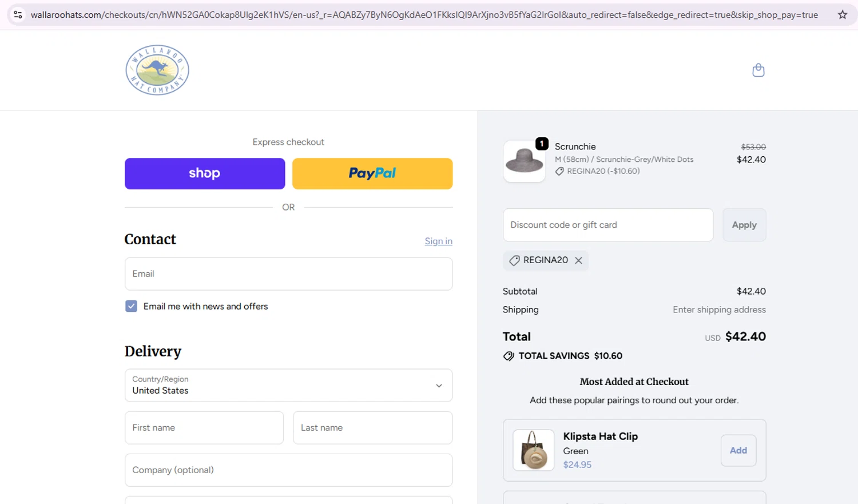Click the Delivery section heading
Image resolution: width=858 pixels, height=504 pixels.
coord(153,351)
